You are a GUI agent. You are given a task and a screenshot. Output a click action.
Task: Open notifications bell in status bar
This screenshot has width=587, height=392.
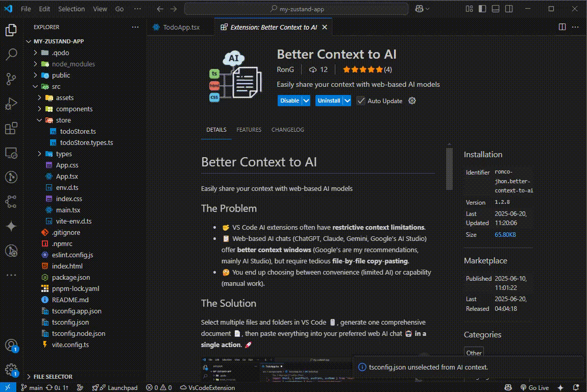pyautogui.click(x=576, y=387)
